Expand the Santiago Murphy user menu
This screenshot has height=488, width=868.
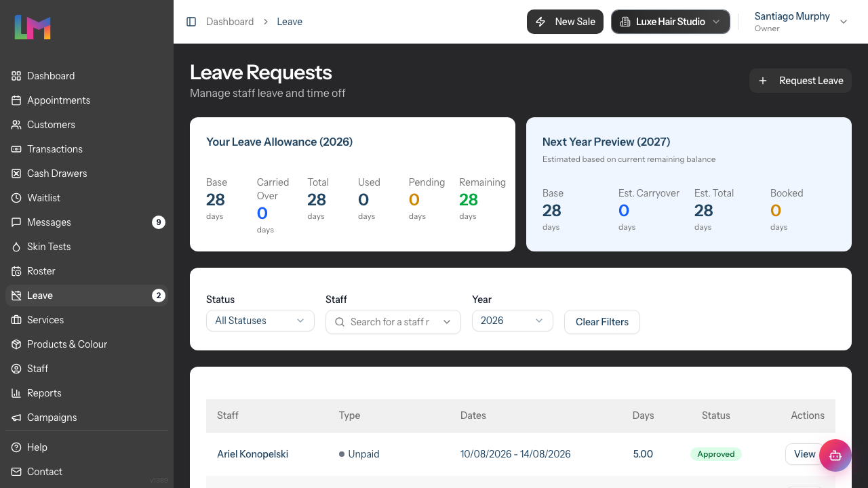click(801, 22)
